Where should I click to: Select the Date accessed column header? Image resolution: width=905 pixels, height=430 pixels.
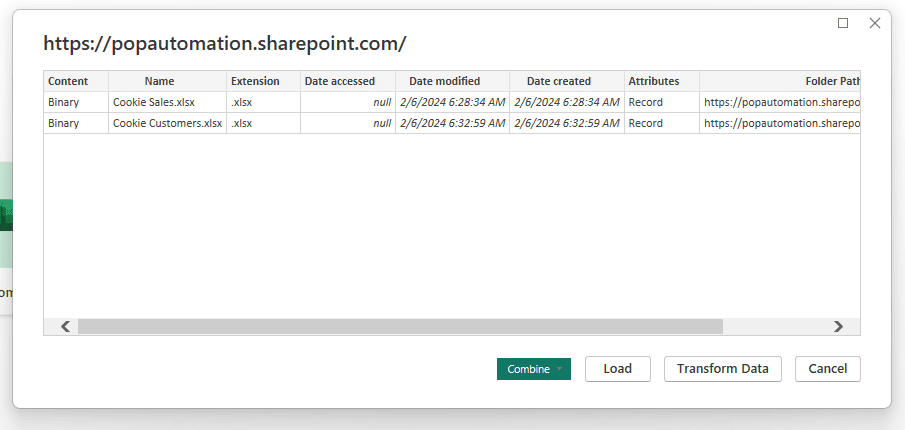point(339,81)
